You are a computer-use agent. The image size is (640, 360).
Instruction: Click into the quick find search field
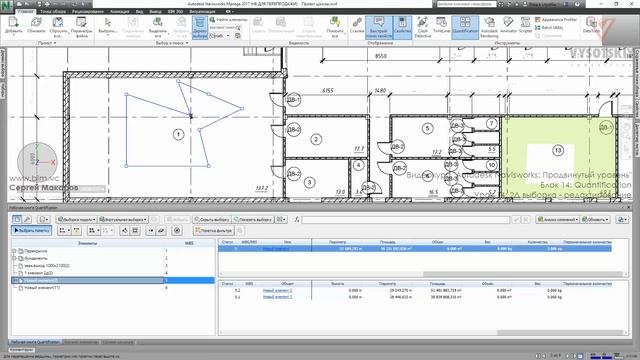(x=222, y=27)
